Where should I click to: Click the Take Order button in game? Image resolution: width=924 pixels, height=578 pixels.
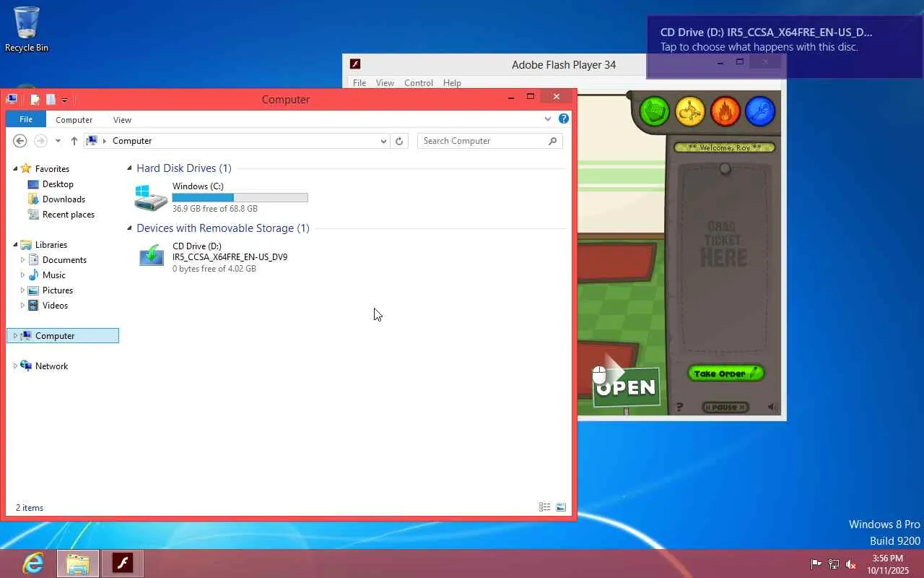tap(725, 374)
